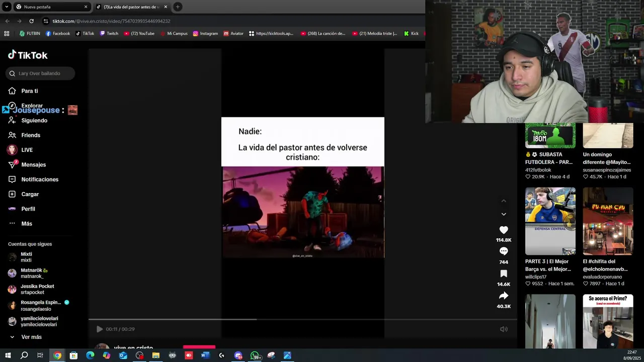Open Notificaciones panel
Viewport: 644px width, 362px height.
point(33,179)
